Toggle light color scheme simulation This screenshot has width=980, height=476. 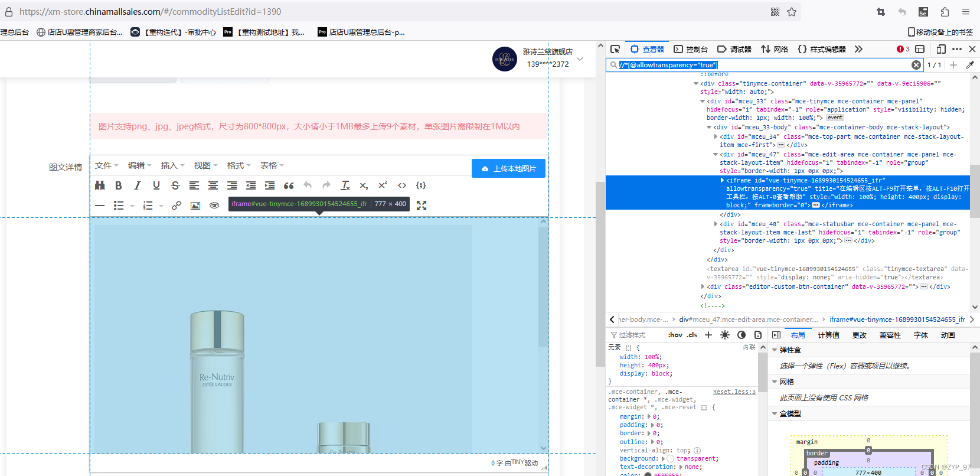pos(725,335)
